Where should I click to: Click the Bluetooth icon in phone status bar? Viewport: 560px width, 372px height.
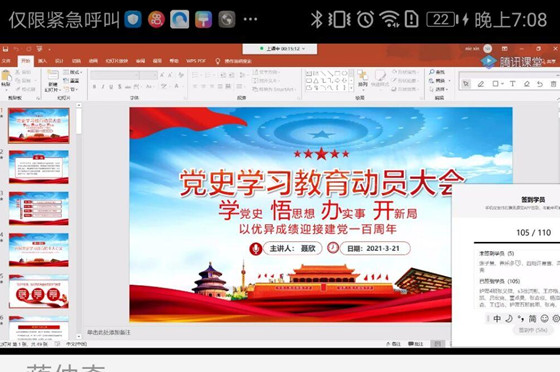click(316, 19)
